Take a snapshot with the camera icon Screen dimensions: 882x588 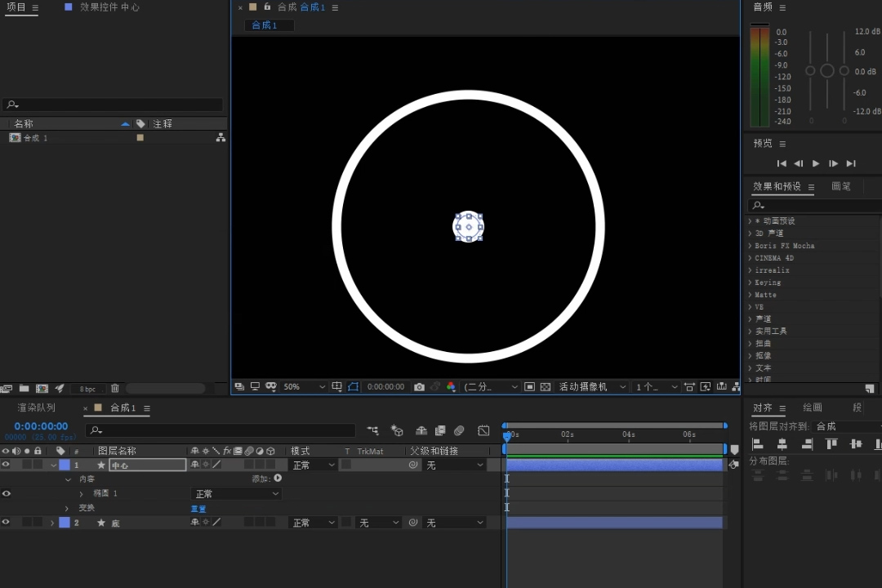coord(419,386)
